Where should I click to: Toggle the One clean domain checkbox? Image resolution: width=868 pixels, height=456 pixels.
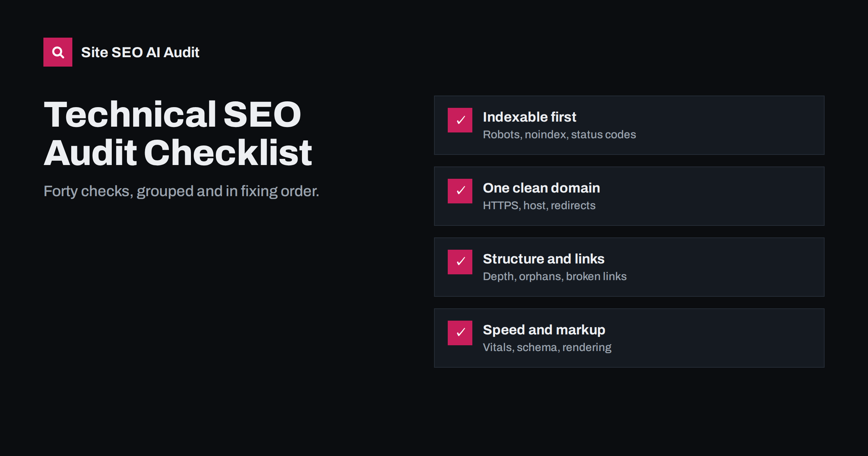[460, 191]
